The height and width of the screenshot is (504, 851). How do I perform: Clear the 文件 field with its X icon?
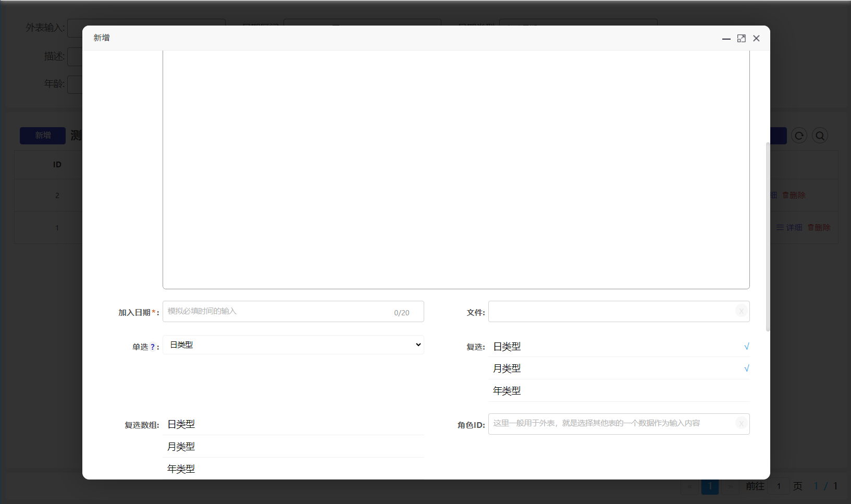point(741,311)
